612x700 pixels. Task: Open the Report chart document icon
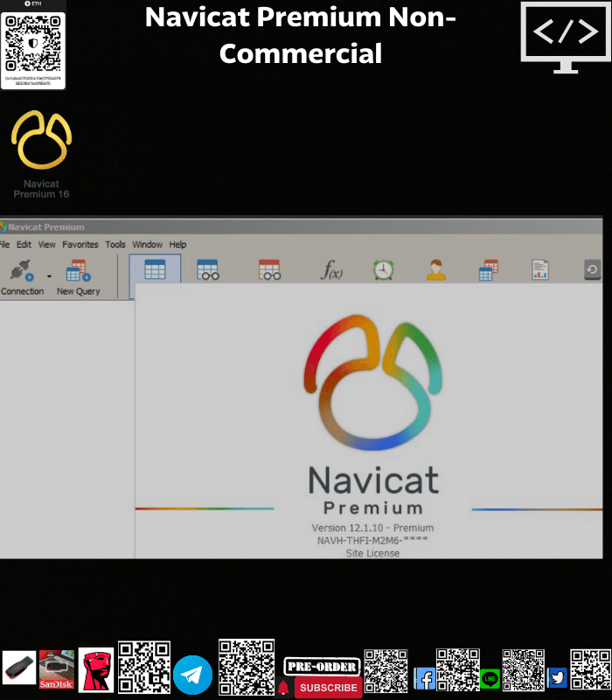(540, 270)
